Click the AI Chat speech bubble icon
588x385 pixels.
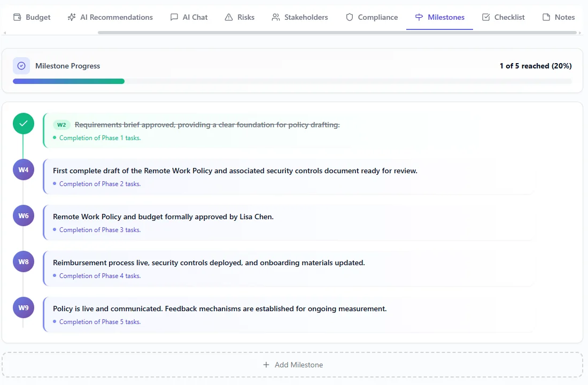[x=174, y=17]
